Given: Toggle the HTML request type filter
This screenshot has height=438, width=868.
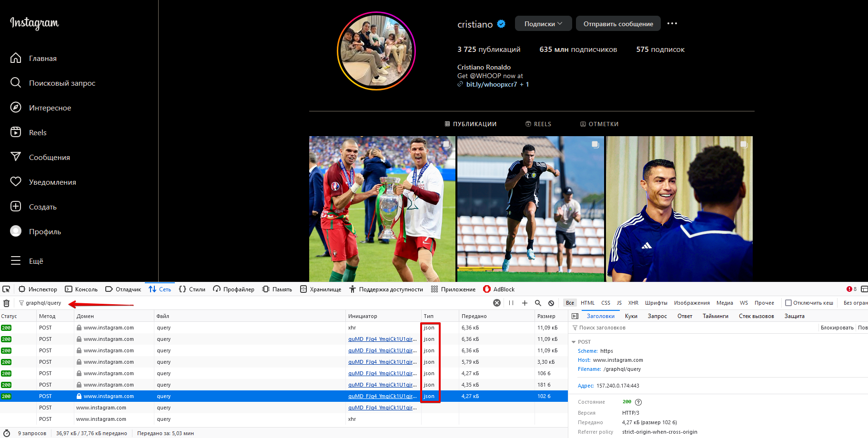Looking at the screenshot, I should pos(587,303).
